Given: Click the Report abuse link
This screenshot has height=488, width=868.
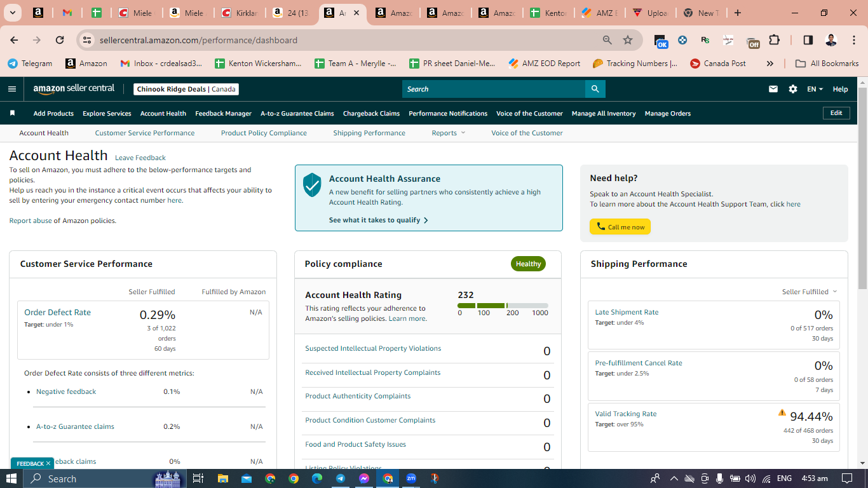Looking at the screenshot, I should click(31, 220).
